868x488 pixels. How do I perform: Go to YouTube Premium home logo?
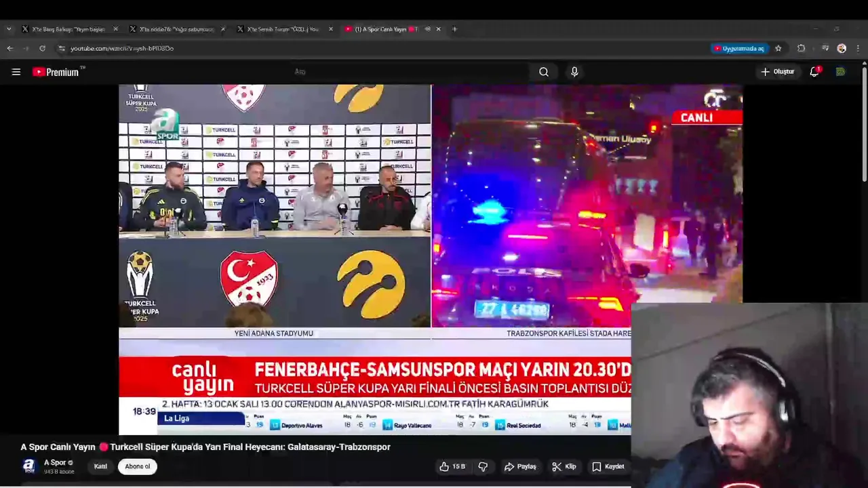(x=56, y=72)
